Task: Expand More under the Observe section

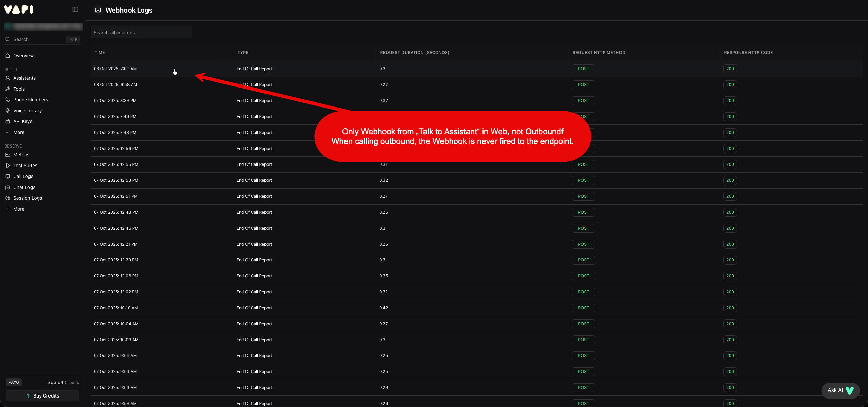Action: click(x=19, y=209)
